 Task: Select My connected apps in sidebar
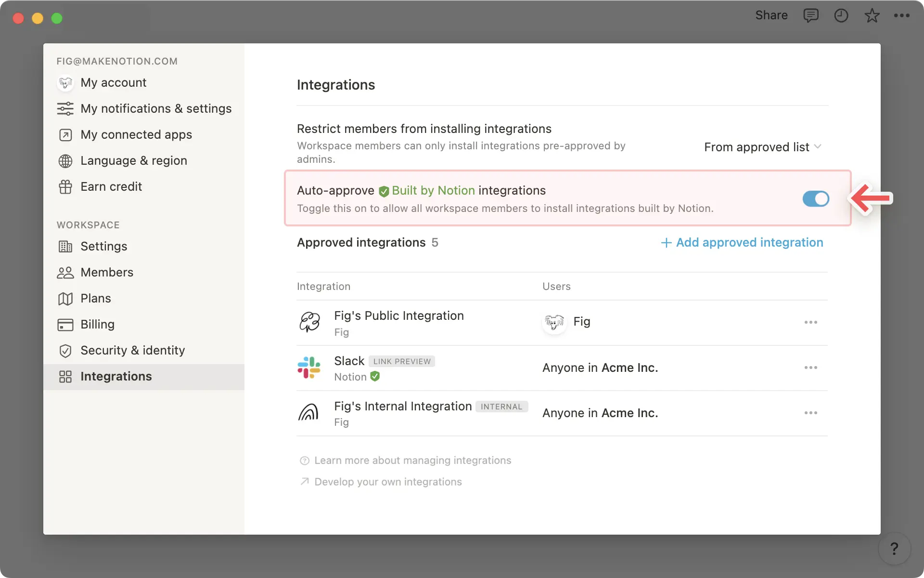pyautogui.click(x=136, y=134)
